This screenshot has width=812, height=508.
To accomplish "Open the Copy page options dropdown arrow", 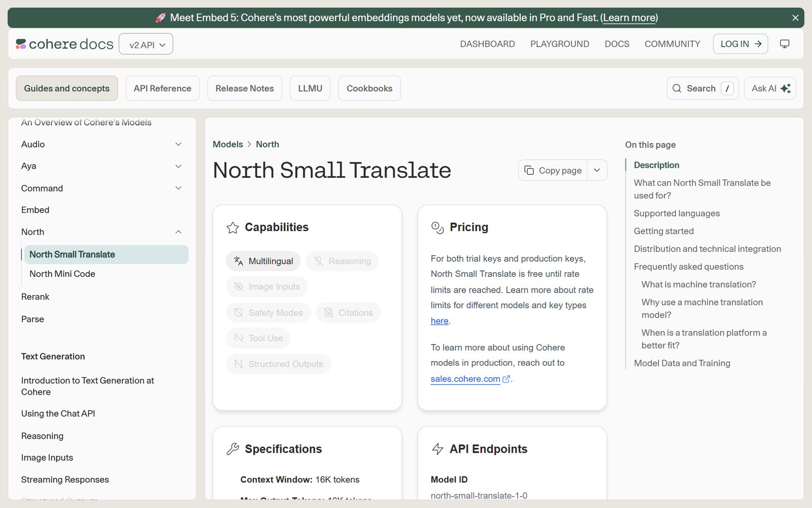I will click(597, 170).
